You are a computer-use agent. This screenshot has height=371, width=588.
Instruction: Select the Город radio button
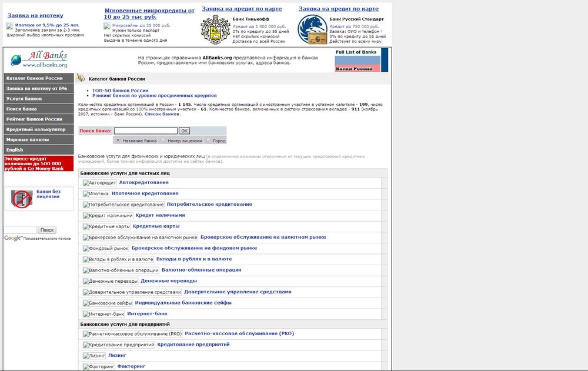(x=208, y=140)
